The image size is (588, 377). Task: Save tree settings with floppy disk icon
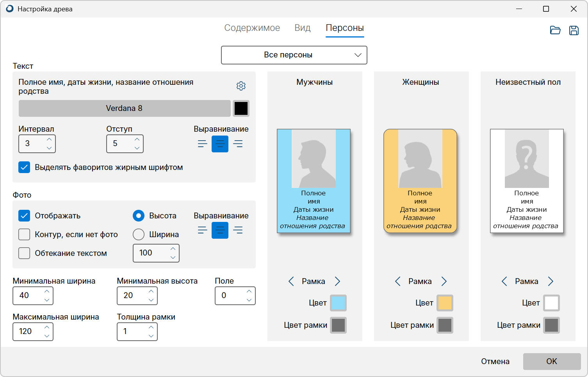(574, 30)
